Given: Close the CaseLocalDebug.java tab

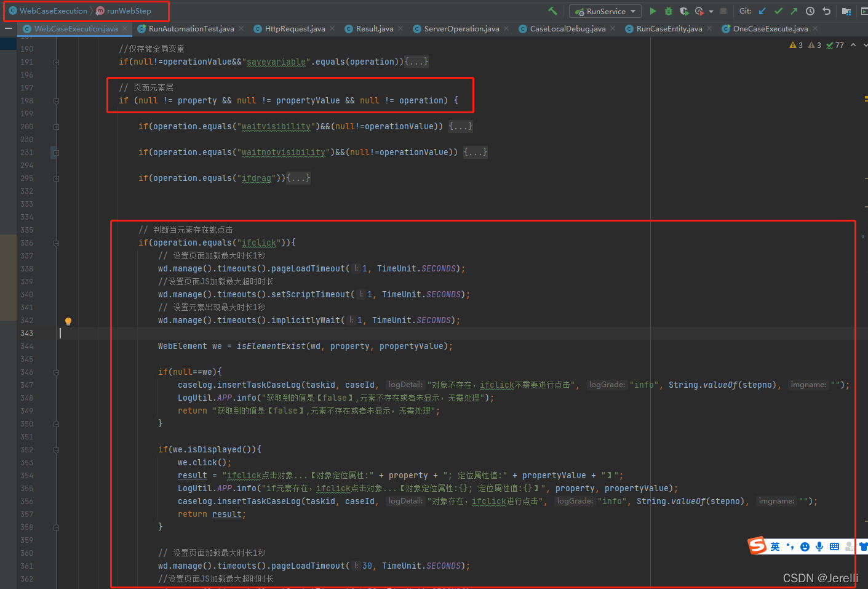Looking at the screenshot, I should (613, 28).
